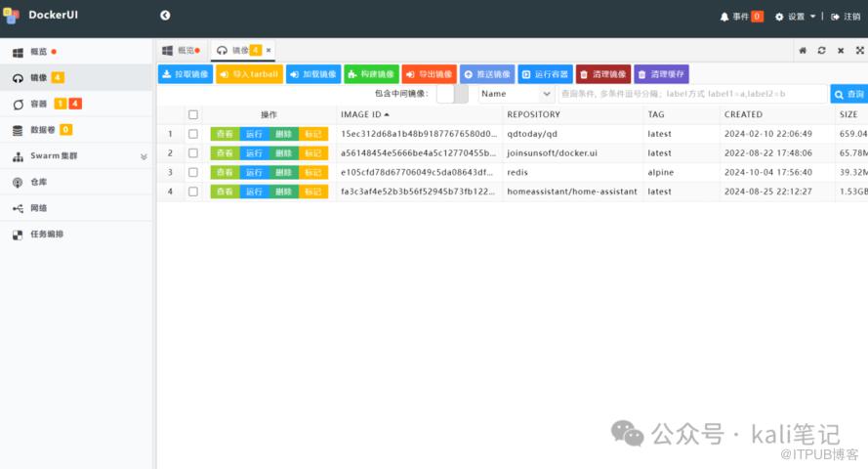Expand the Swarm 集群 sidebar section
The image size is (868, 469).
click(x=76, y=156)
